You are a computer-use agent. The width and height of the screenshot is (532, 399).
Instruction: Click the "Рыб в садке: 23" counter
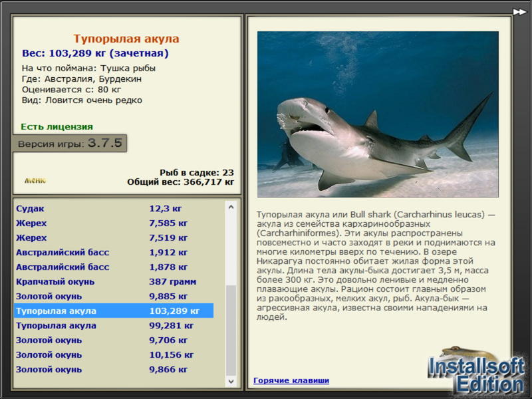[197, 172]
